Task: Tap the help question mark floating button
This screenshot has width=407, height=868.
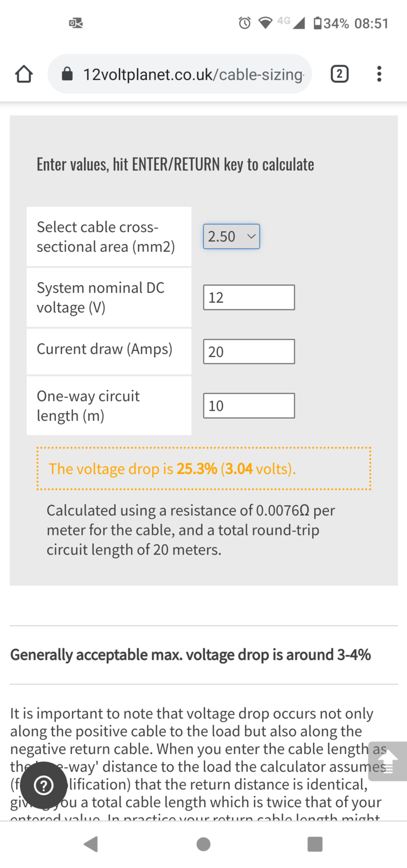Action: [x=43, y=785]
